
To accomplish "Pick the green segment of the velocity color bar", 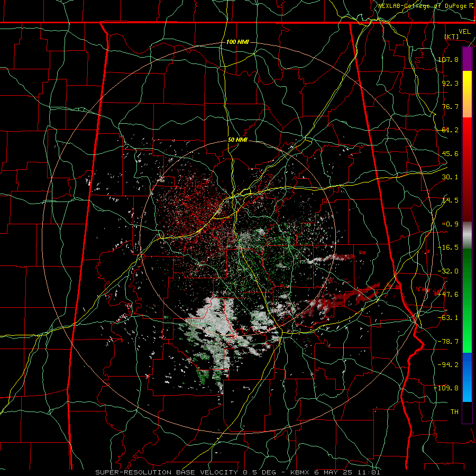I will coord(467,300).
